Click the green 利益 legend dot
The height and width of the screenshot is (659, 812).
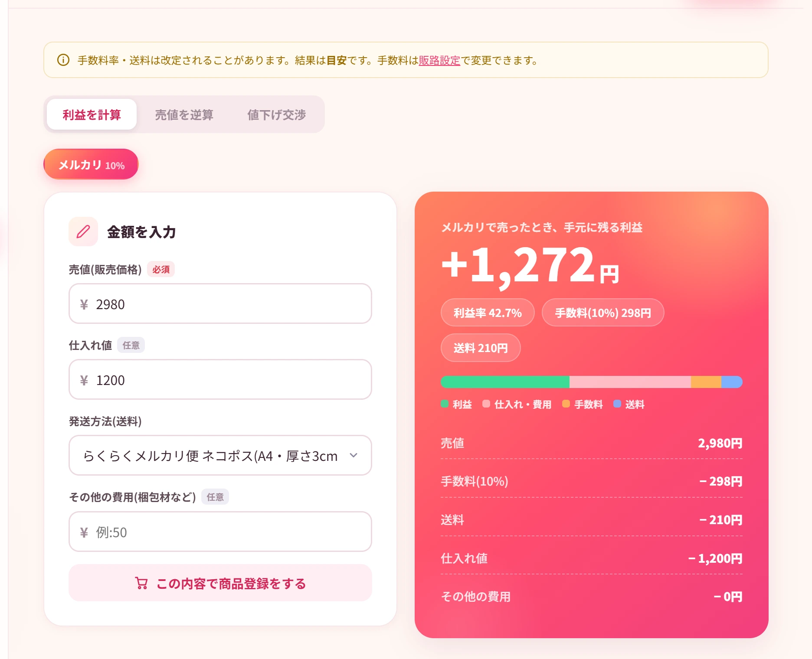[445, 404]
